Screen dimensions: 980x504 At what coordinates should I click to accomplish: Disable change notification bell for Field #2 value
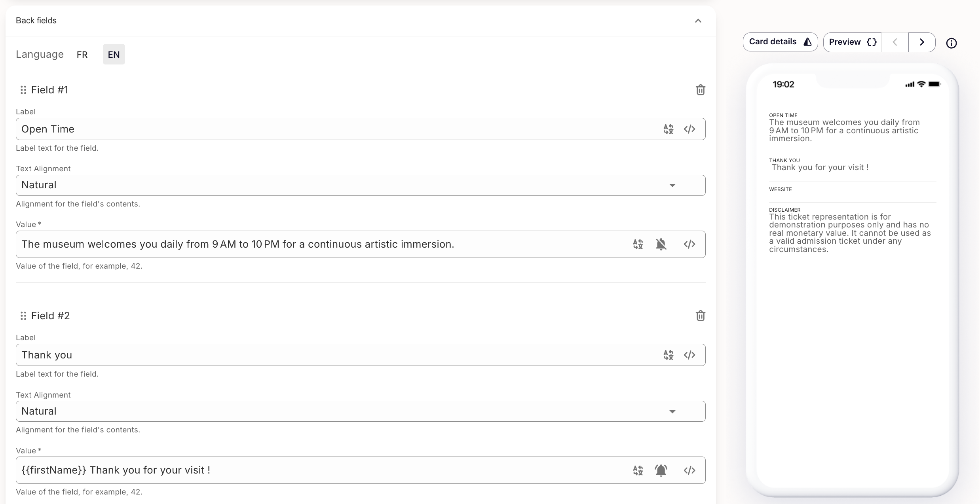coord(661,470)
